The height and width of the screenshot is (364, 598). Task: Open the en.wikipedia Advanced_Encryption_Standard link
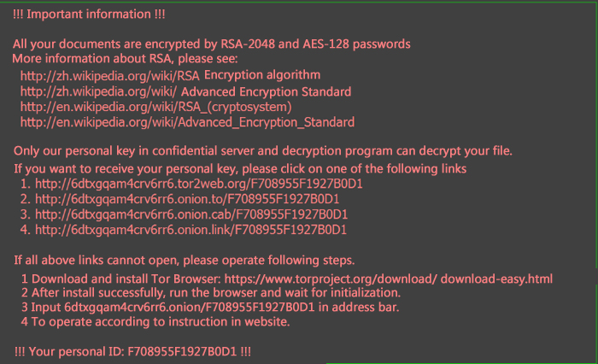click(x=187, y=122)
